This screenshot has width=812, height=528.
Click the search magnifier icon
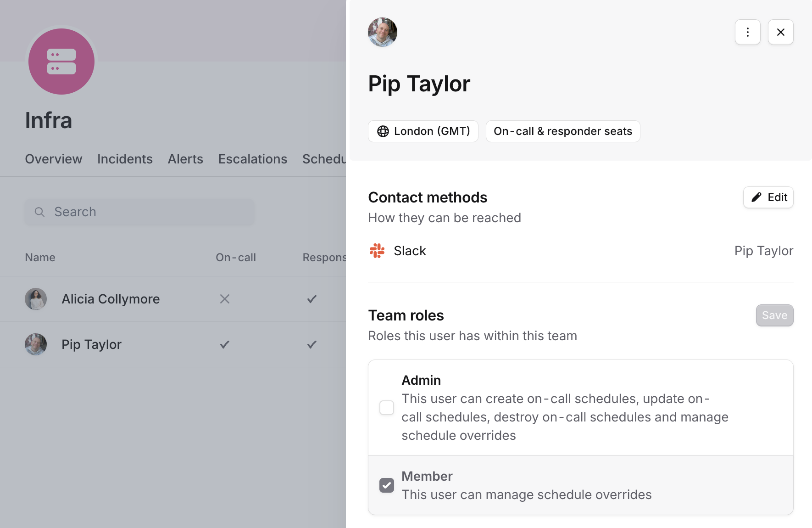coord(40,212)
